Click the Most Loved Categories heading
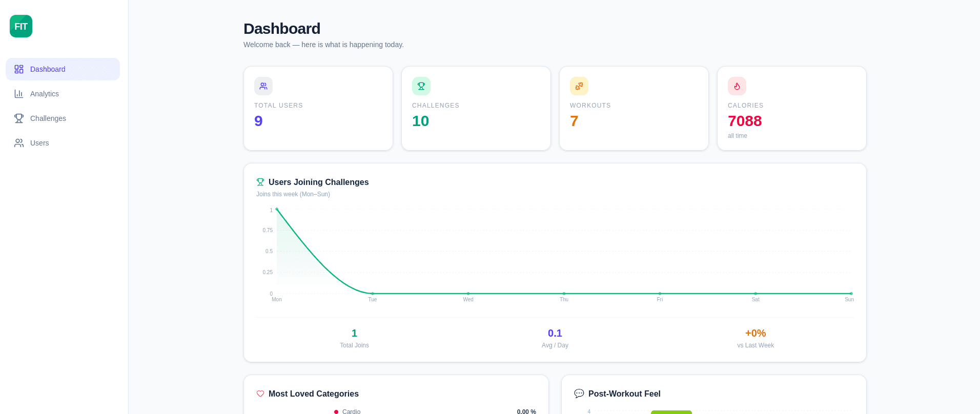 (313, 394)
